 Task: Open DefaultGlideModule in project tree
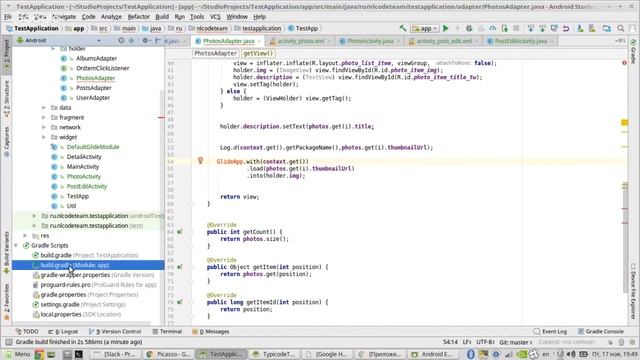pos(93,147)
